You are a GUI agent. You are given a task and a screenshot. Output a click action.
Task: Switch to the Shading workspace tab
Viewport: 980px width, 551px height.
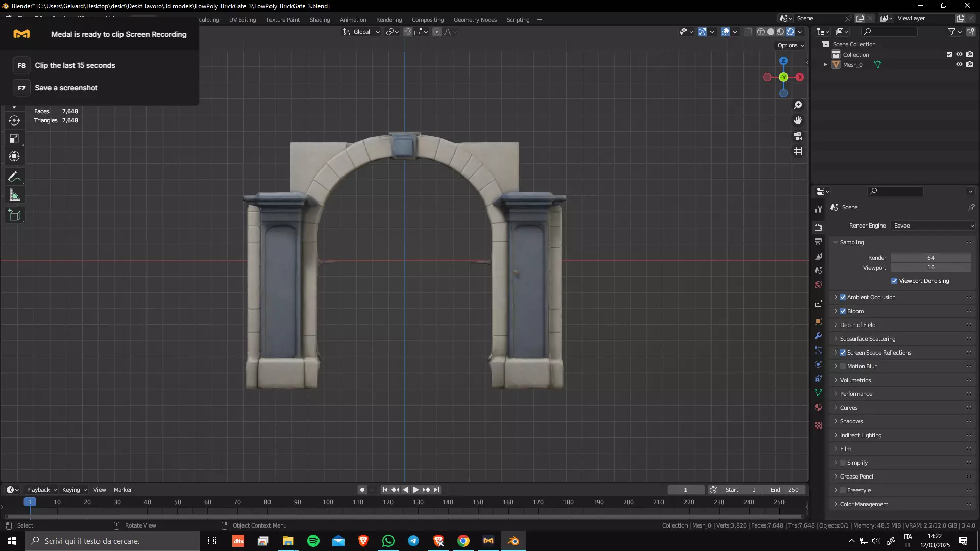320,20
